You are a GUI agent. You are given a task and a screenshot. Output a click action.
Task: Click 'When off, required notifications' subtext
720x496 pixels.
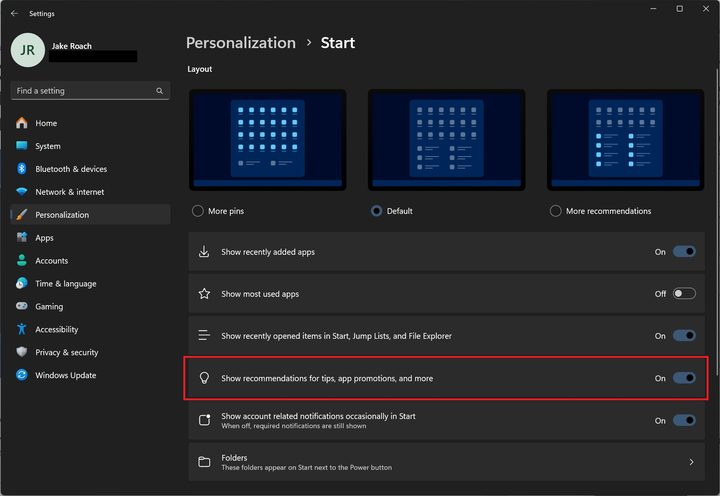click(x=293, y=426)
